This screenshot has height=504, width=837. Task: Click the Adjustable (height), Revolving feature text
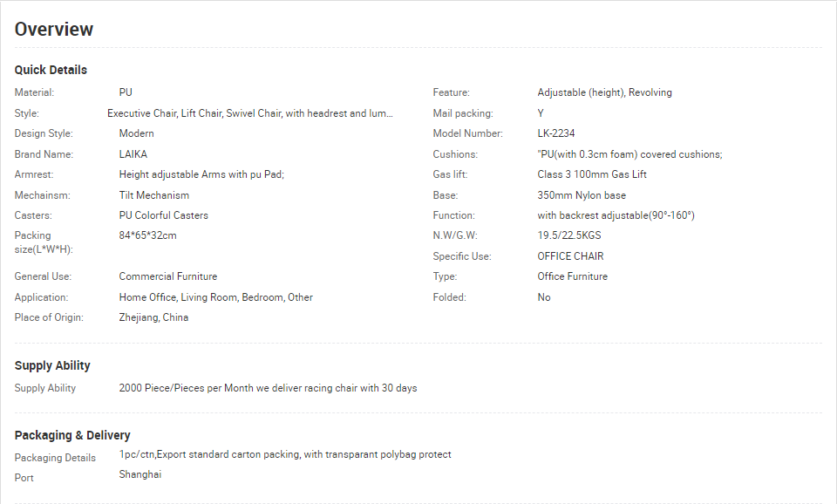tap(605, 92)
